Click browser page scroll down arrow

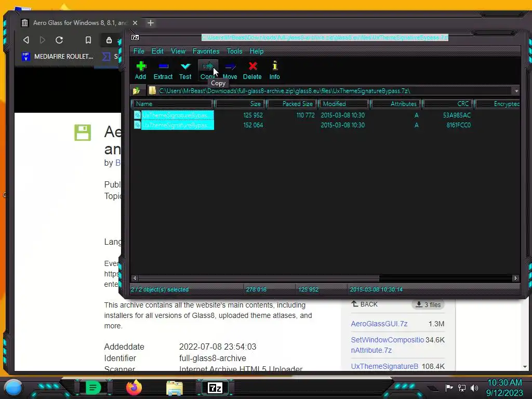(x=525, y=367)
